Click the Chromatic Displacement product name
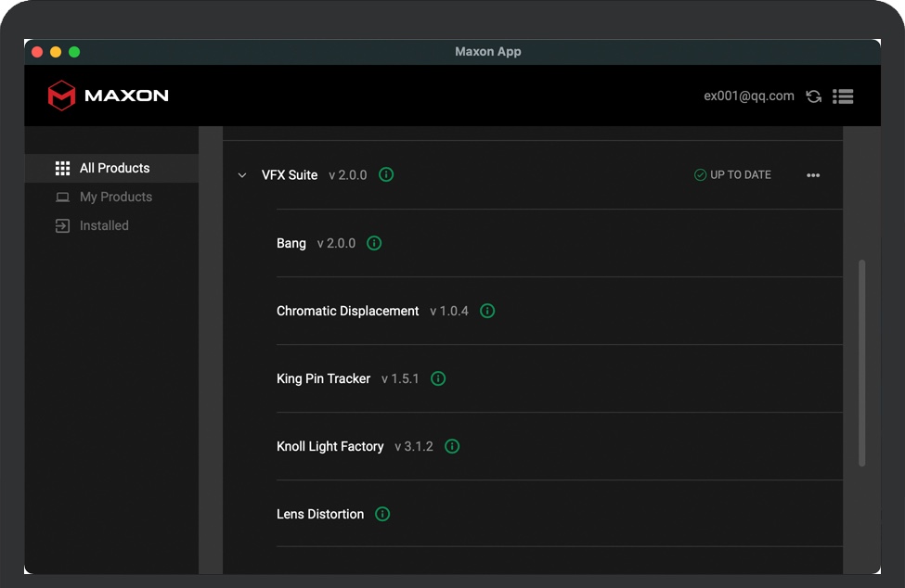This screenshot has width=905, height=588. pos(347,311)
